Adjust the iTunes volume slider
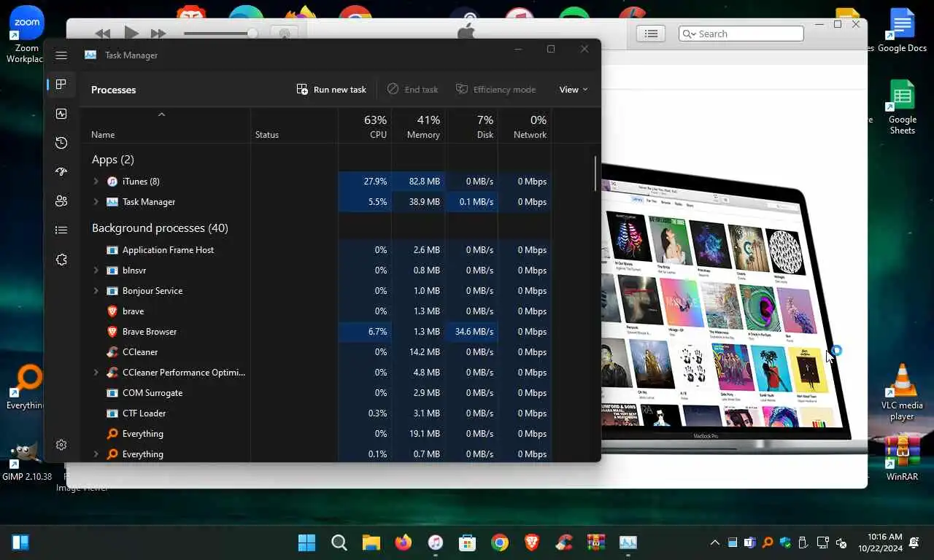Screen dimensions: 934x560 220,34
